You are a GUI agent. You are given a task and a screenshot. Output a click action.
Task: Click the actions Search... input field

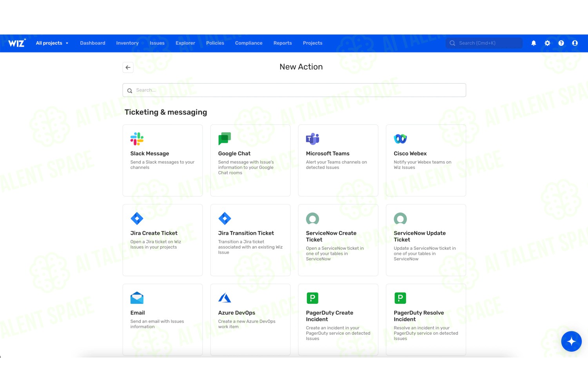point(294,90)
